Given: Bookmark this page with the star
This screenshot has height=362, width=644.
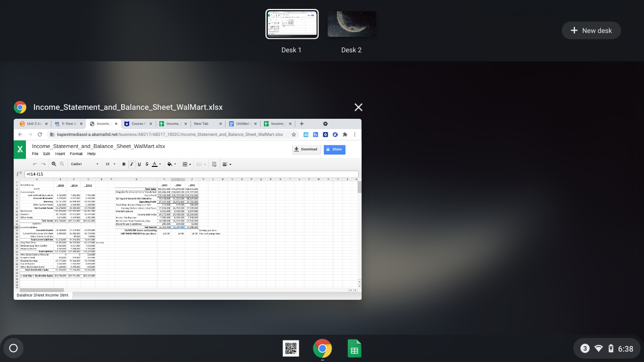Looking at the screenshot, I should [x=294, y=134].
